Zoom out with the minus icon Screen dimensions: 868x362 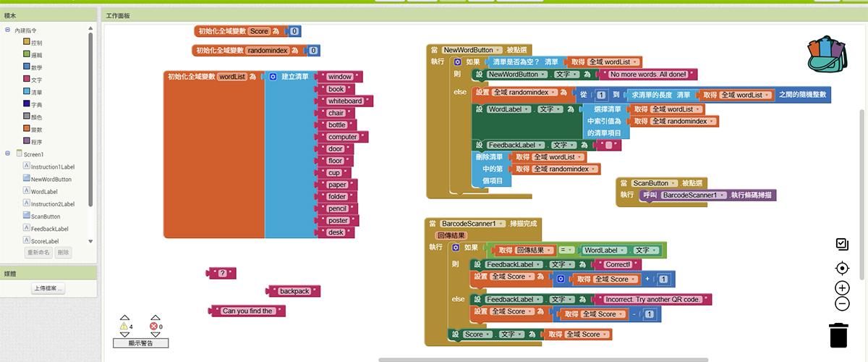[842, 304]
